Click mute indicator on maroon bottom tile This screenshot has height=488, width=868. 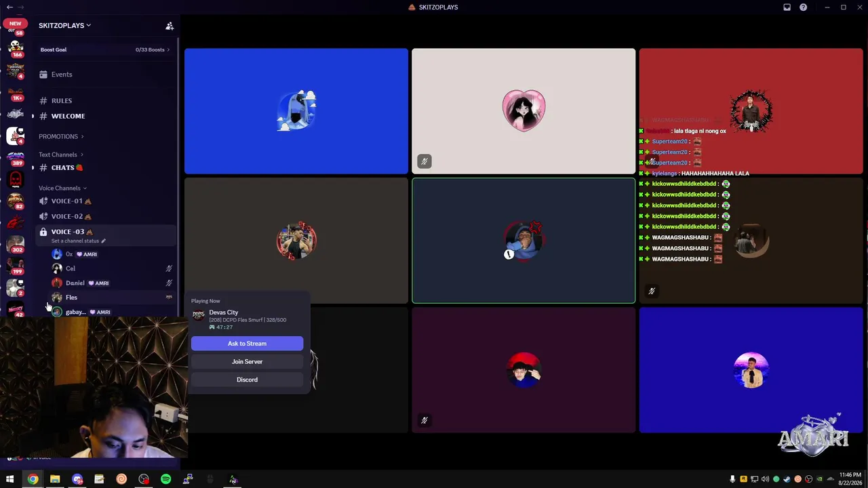point(424,420)
